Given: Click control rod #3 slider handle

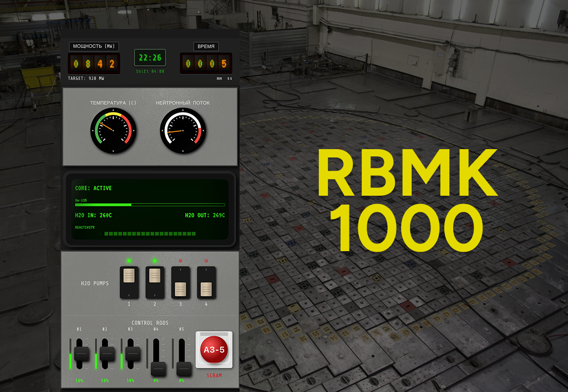Looking at the screenshot, I should click(x=133, y=354).
